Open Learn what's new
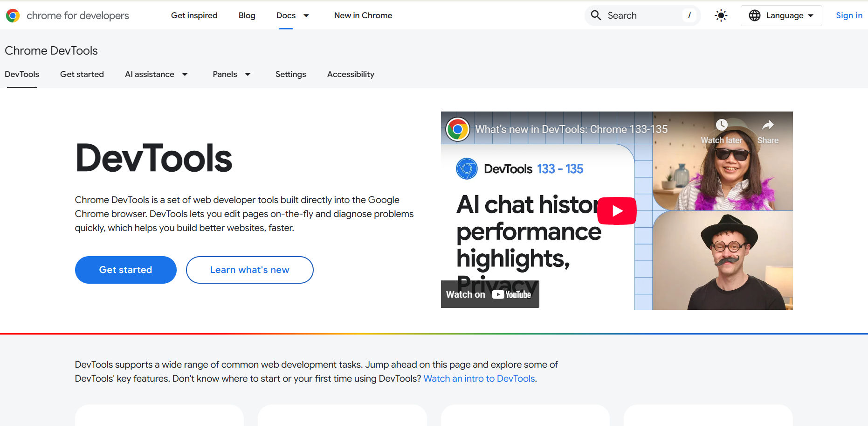868x426 pixels. 250,270
